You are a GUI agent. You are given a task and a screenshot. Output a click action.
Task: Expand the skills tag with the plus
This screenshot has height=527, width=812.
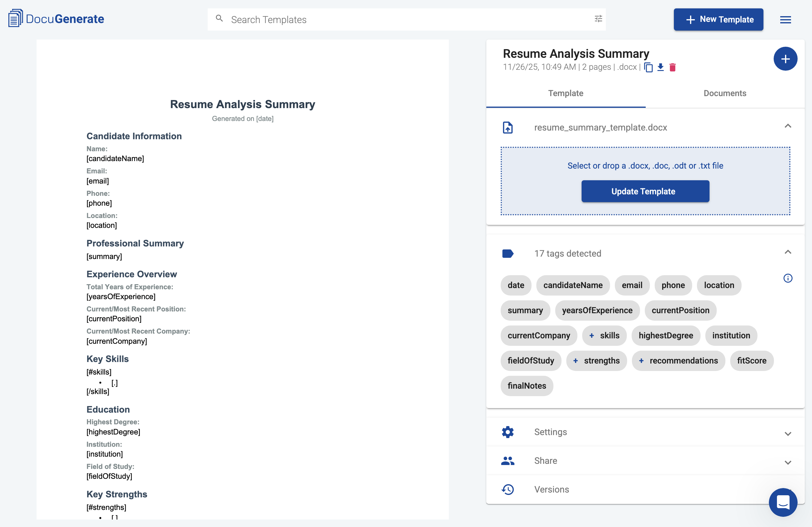592,335
